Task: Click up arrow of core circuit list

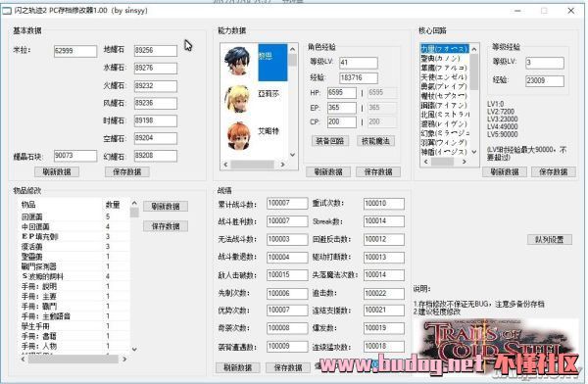Action: point(474,49)
